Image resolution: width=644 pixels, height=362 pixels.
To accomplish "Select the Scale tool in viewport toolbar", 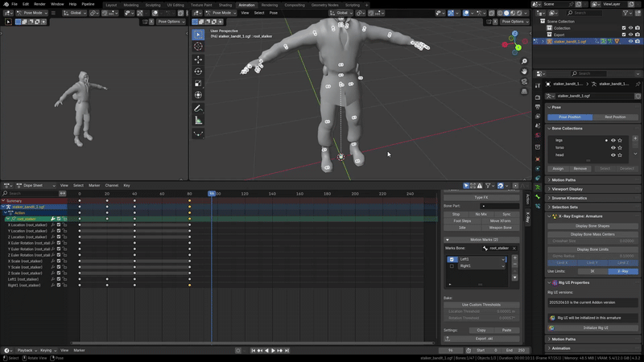I will pos(198,84).
